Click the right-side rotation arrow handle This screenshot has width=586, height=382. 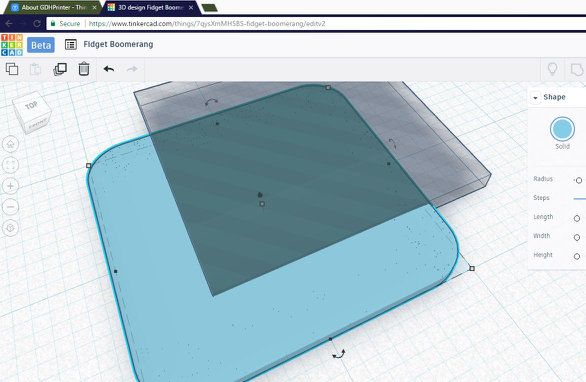click(391, 143)
